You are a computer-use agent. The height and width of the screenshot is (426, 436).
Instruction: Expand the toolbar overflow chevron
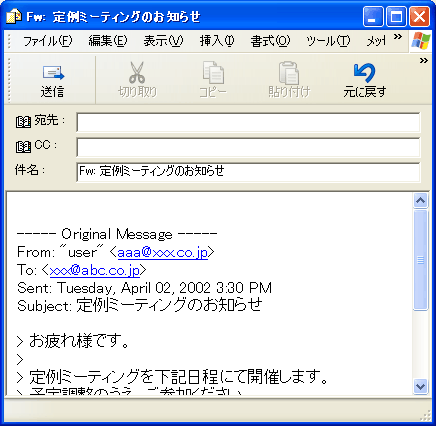tap(424, 61)
